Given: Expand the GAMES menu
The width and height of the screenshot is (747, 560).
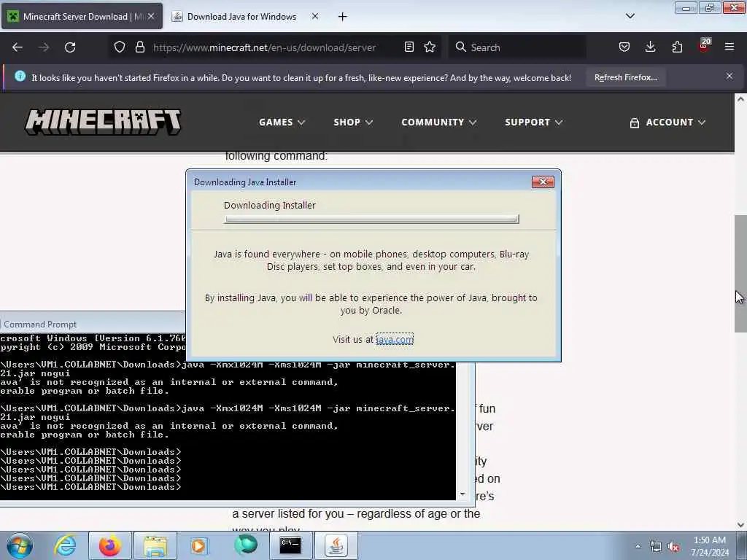Looking at the screenshot, I should 282,122.
